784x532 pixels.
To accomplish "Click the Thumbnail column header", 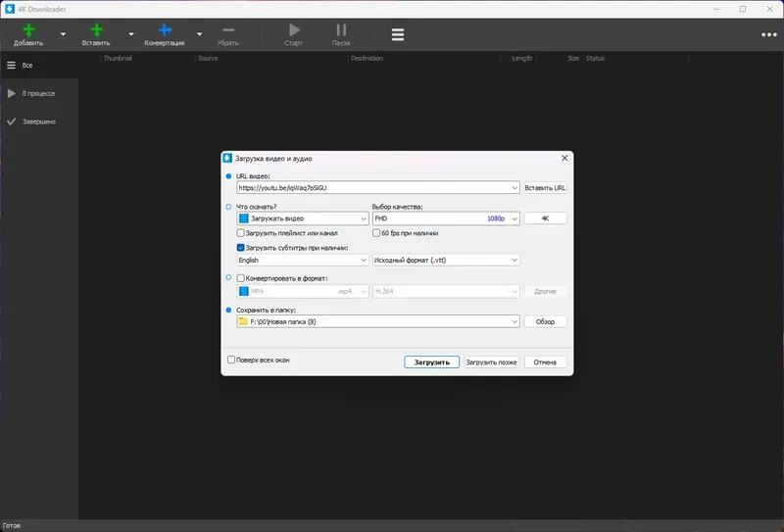I will tap(118, 59).
